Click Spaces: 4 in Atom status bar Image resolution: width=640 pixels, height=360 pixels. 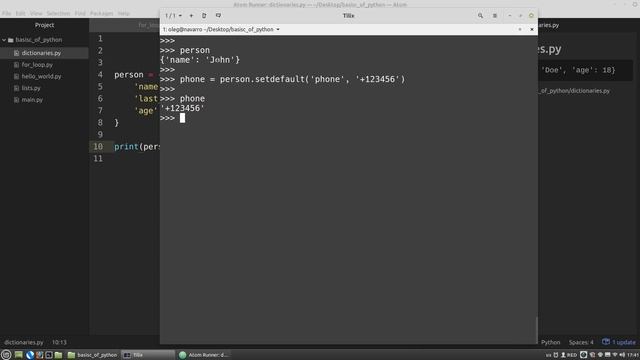pos(581,342)
